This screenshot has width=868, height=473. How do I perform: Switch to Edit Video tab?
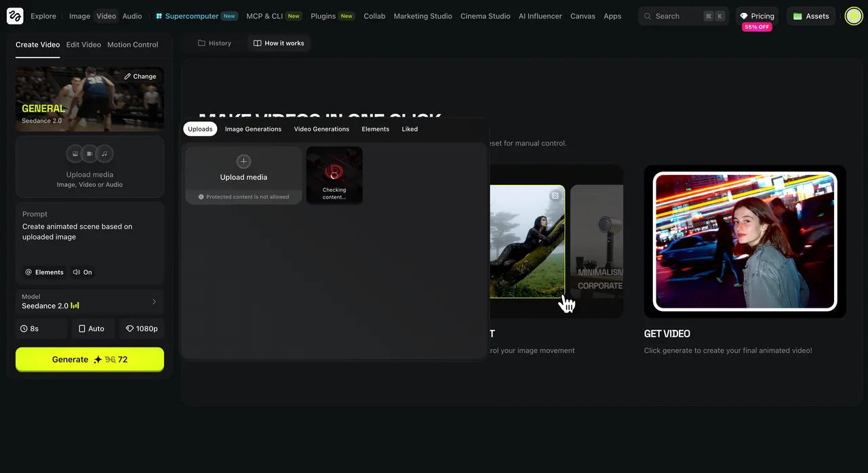(83, 45)
